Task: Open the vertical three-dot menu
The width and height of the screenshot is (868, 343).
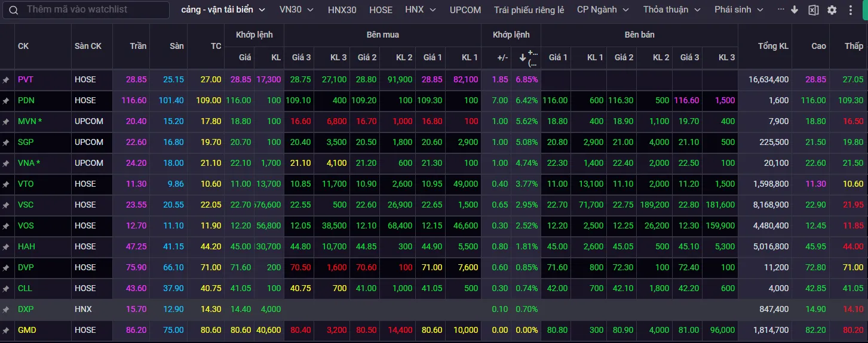Action: [x=851, y=10]
